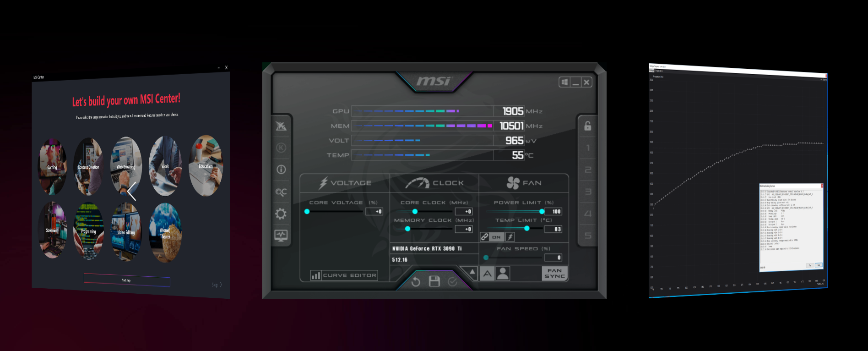
Task: Select Content Creation scenario in MSI Center
Action: [x=88, y=167]
